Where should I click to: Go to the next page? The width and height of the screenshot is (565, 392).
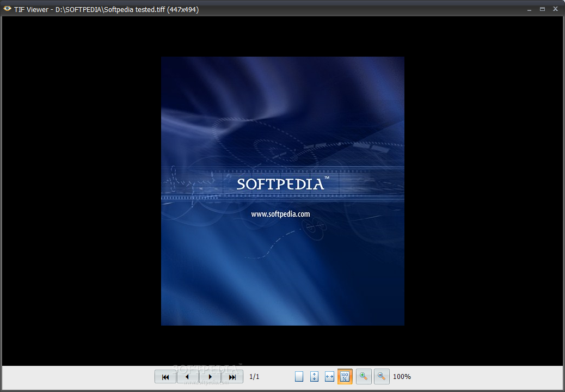(x=210, y=377)
